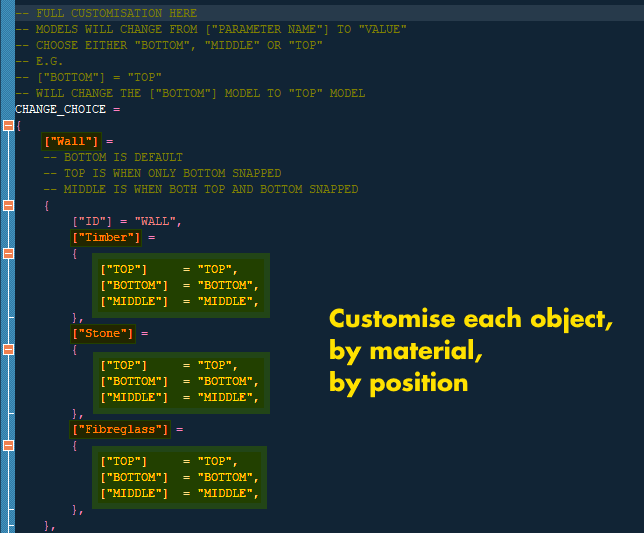Click the ["MIDDLE"] line under Fibreglass

click(x=179, y=494)
